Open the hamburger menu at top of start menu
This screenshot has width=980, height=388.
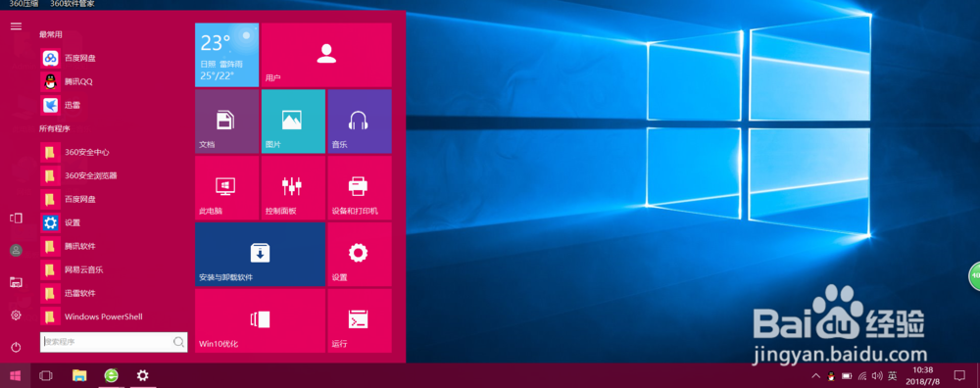[x=16, y=26]
